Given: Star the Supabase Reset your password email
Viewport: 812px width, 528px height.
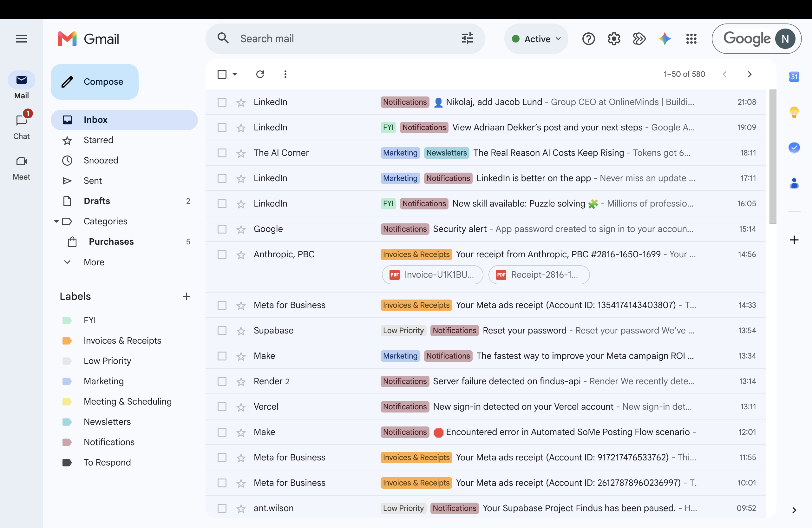Looking at the screenshot, I should 241,331.
